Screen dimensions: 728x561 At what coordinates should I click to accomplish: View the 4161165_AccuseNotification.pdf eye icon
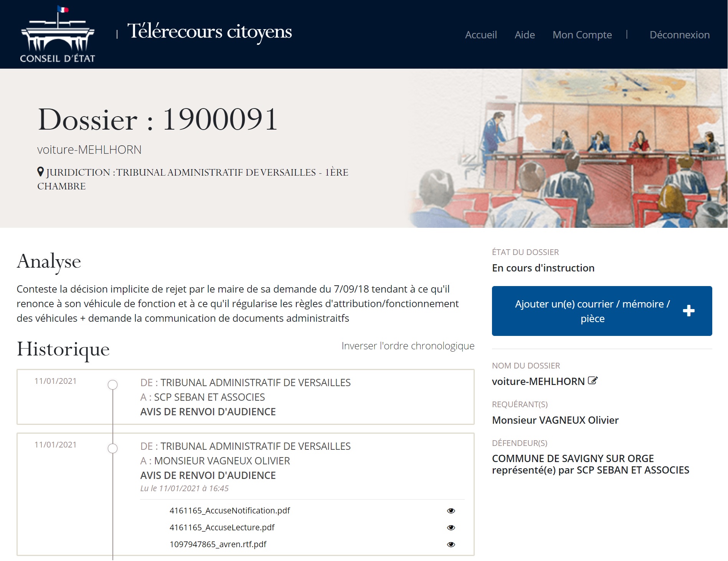451,511
